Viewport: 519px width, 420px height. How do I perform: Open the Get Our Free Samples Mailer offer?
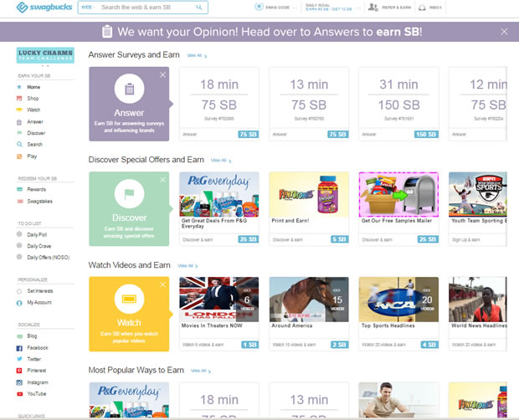pos(398,208)
